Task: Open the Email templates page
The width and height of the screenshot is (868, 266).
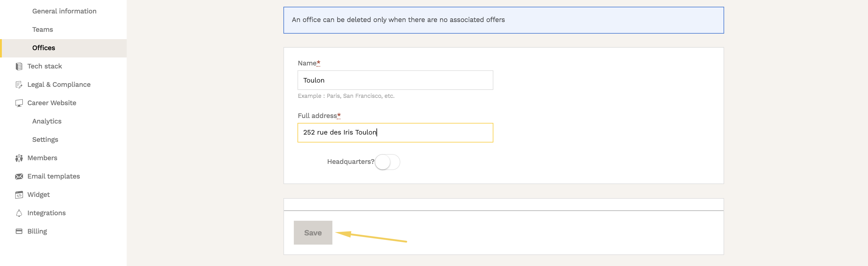Action: [x=54, y=176]
